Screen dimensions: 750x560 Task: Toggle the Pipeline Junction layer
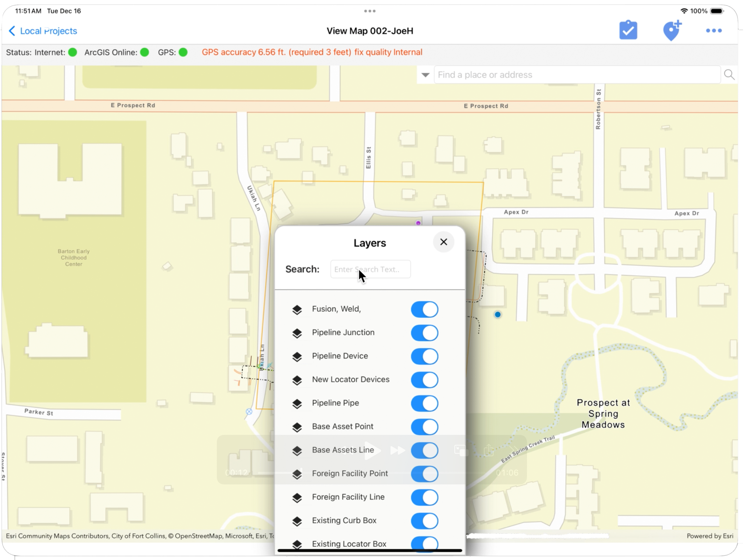[424, 333]
